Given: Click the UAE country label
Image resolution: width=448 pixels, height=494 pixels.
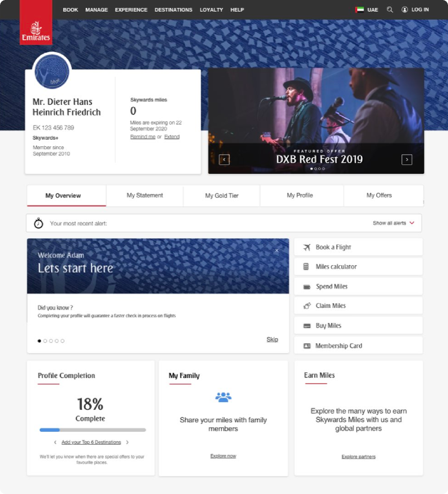Looking at the screenshot, I should coord(372,10).
